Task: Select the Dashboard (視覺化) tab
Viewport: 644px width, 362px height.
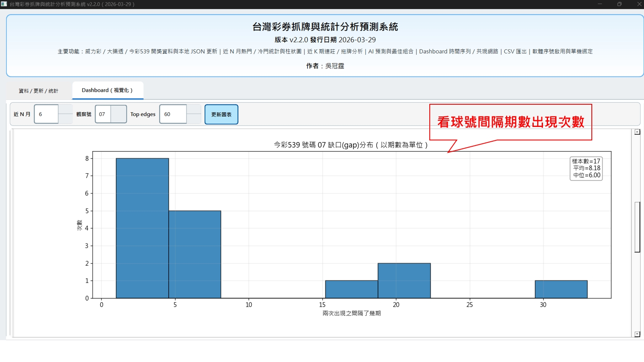Action: click(x=107, y=90)
